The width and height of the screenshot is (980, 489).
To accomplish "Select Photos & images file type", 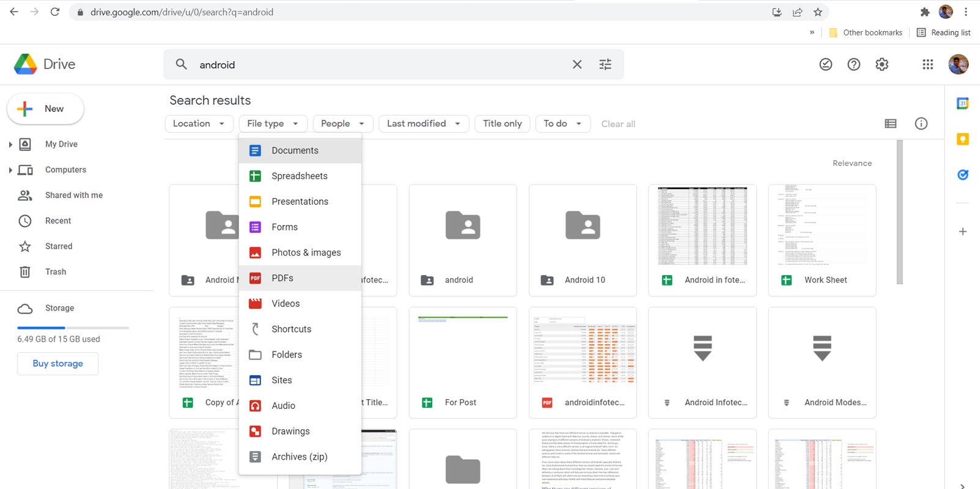I will click(x=300, y=252).
